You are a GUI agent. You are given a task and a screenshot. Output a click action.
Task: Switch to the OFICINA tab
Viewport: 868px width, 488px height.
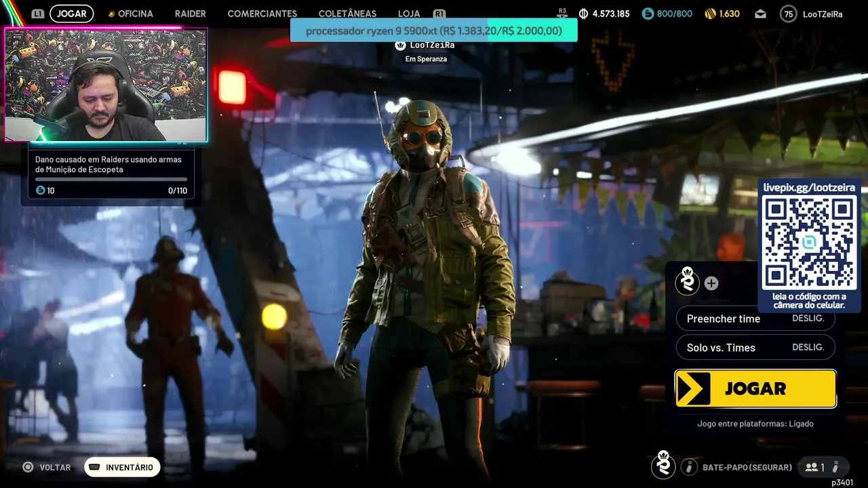coord(136,14)
